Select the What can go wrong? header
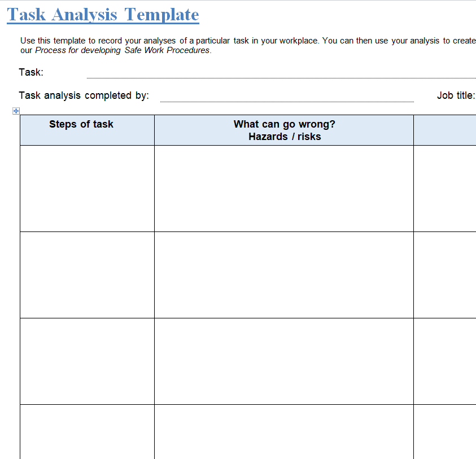The height and width of the screenshot is (459, 476). (284, 124)
